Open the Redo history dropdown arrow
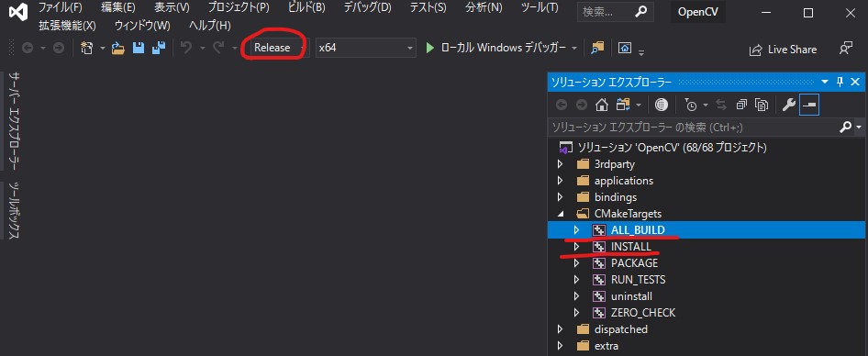The height and width of the screenshot is (356, 868). [x=234, y=48]
